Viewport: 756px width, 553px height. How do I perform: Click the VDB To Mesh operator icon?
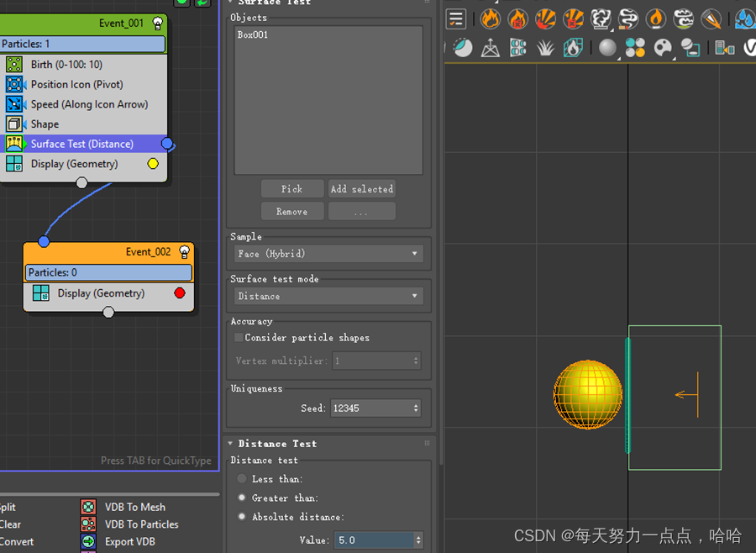point(88,507)
